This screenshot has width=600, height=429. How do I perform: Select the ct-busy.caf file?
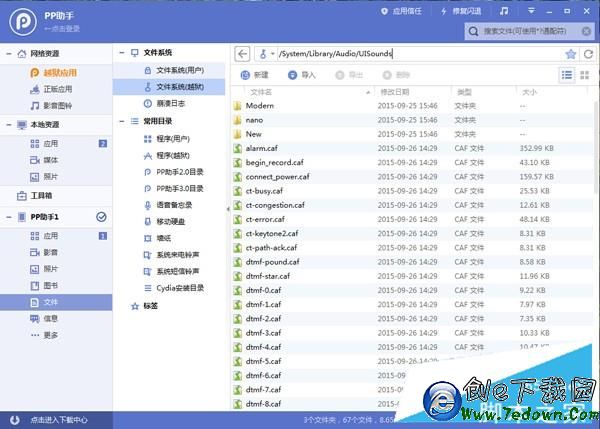[412, 191]
